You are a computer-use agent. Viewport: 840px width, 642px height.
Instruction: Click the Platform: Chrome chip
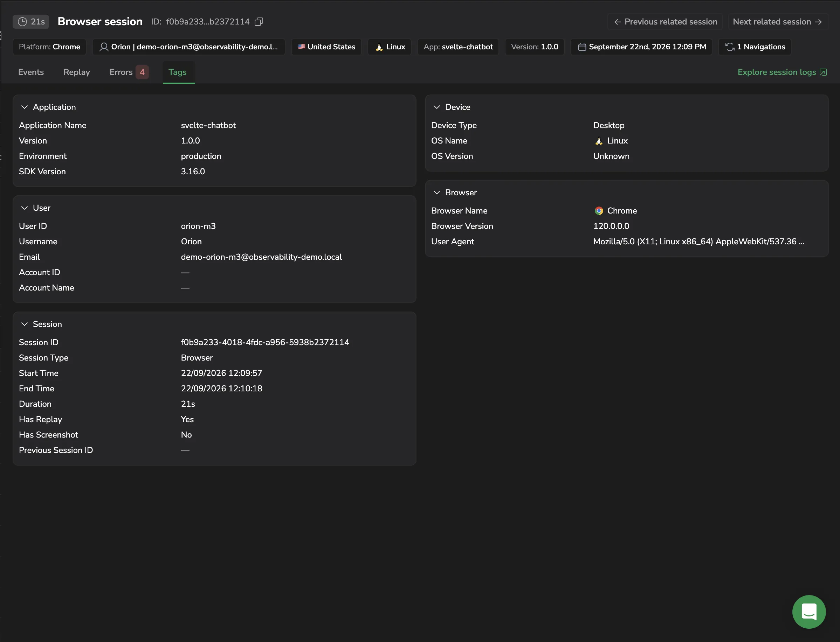[50, 47]
